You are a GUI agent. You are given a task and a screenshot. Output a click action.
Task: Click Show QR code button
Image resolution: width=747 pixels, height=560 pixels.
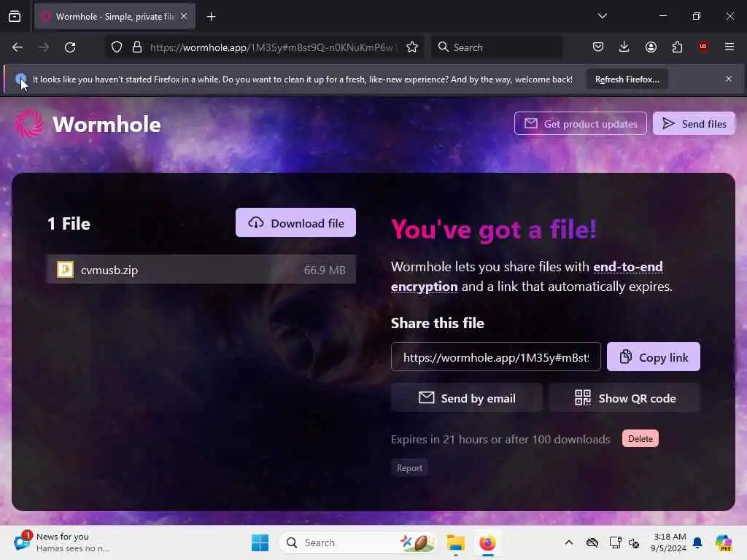(624, 398)
